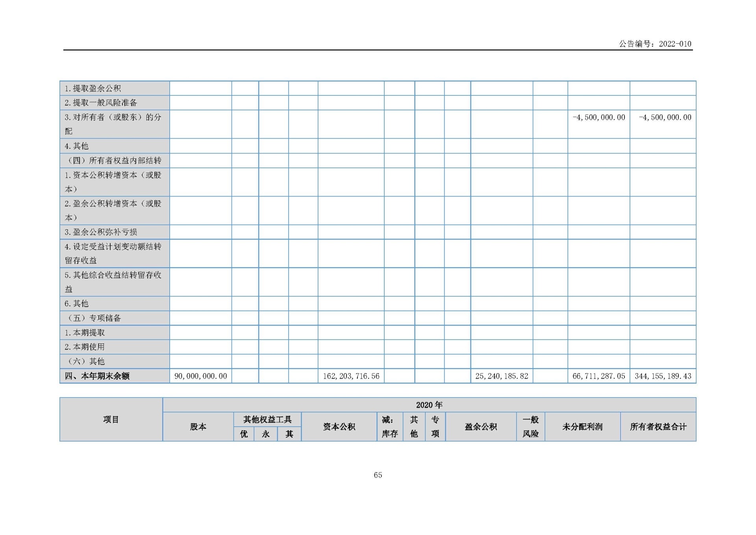Click the 永 sub-header cell
This screenshot has width=756, height=535.
pyautogui.click(x=266, y=434)
